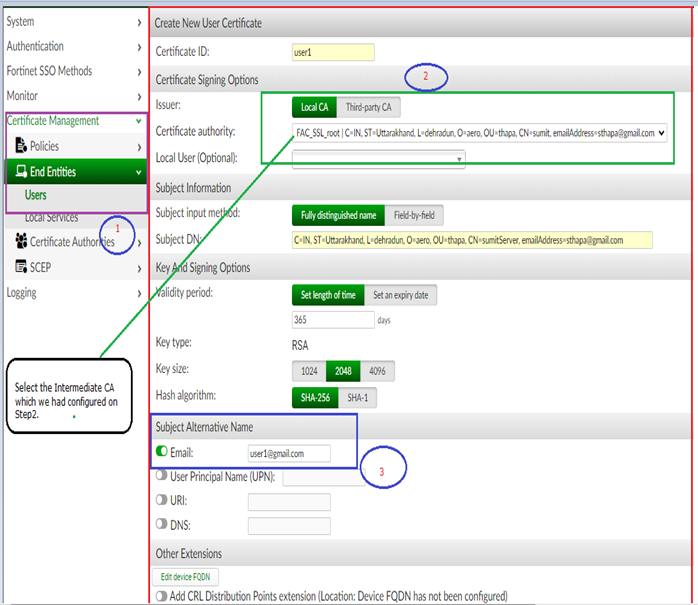Choose the 4096 key size option

click(x=379, y=371)
